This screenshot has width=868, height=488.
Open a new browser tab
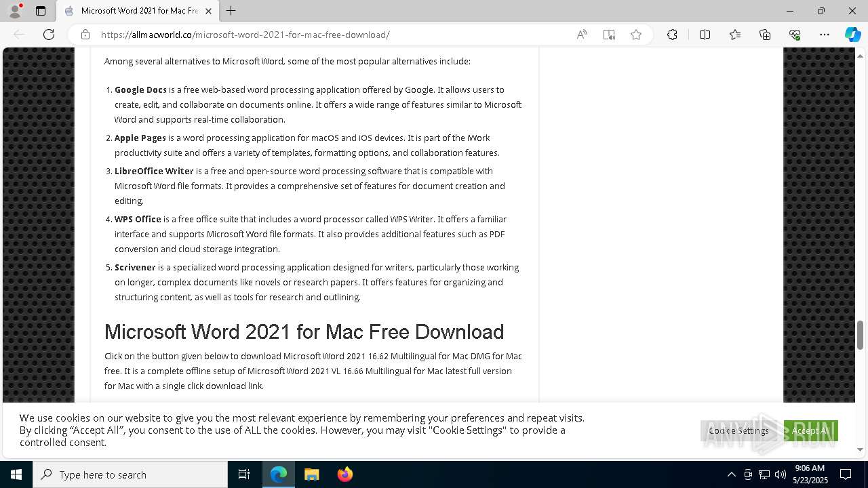click(231, 11)
